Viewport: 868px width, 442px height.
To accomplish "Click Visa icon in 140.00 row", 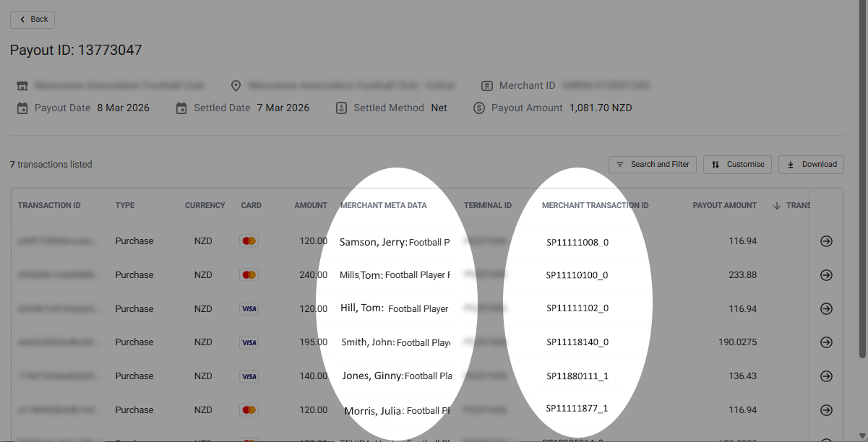I will tap(249, 376).
